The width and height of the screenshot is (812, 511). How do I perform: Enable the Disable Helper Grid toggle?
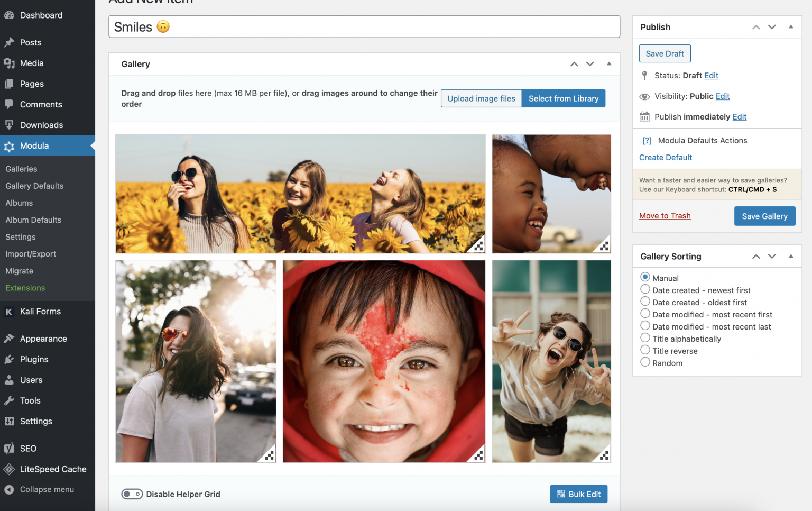(132, 494)
